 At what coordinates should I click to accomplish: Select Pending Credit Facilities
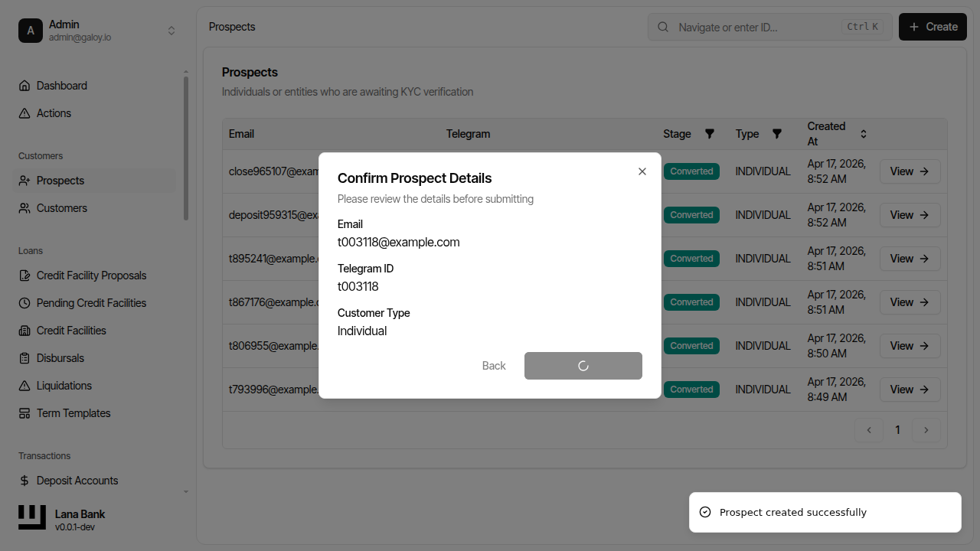91,302
